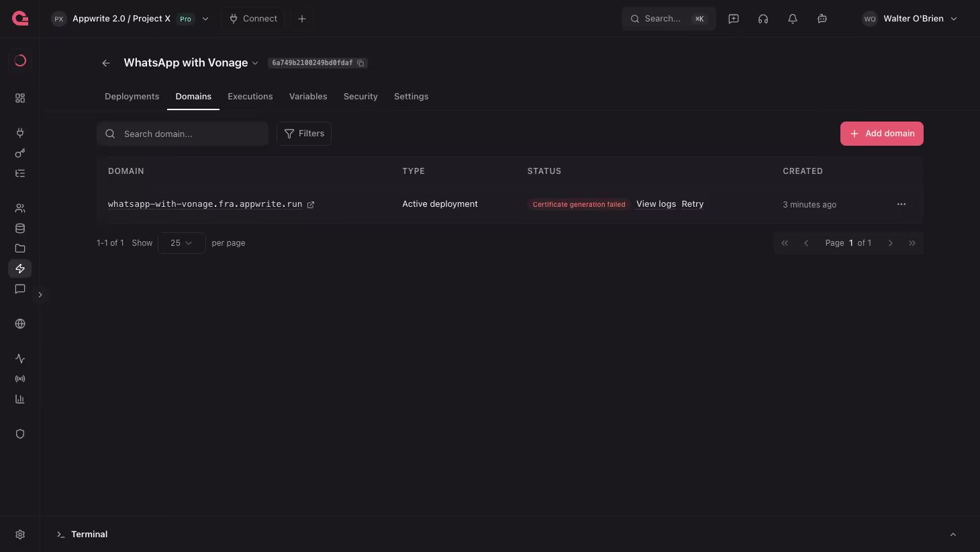This screenshot has width=980, height=552.
Task: Open the project switcher dropdown chevron
Action: click(205, 19)
